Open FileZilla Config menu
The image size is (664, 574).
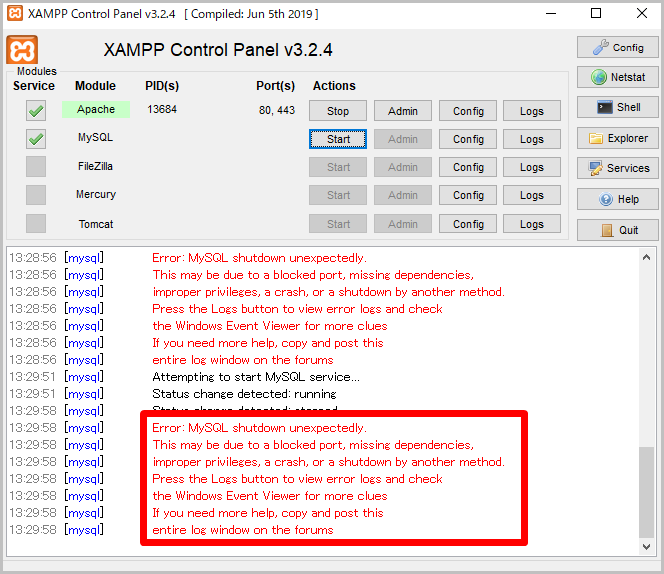468,167
